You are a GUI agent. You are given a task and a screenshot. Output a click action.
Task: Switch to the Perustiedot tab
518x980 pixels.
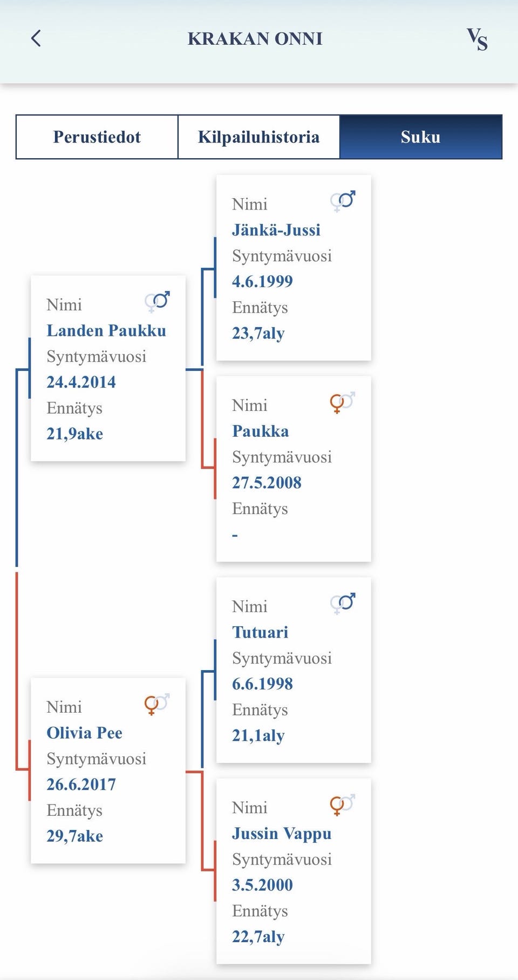click(97, 137)
